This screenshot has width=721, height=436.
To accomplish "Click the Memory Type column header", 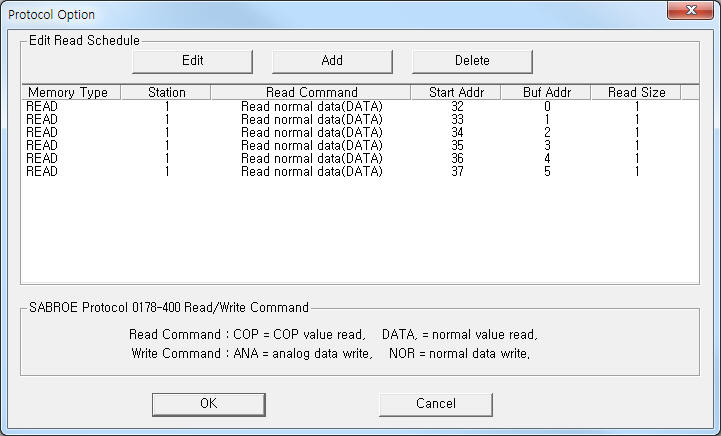I will click(x=68, y=92).
